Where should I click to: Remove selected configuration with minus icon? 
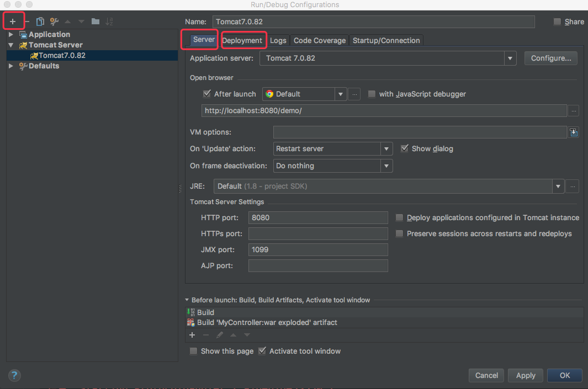click(27, 22)
